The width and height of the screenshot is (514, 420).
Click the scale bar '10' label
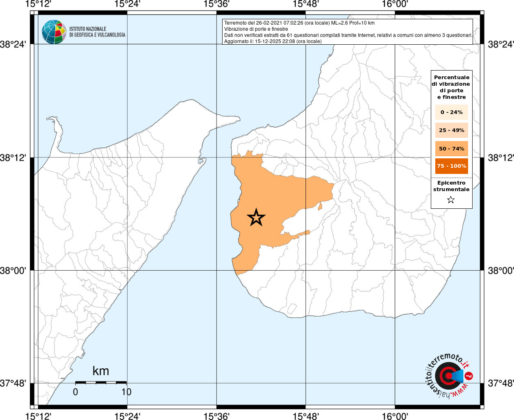tap(126, 392)
